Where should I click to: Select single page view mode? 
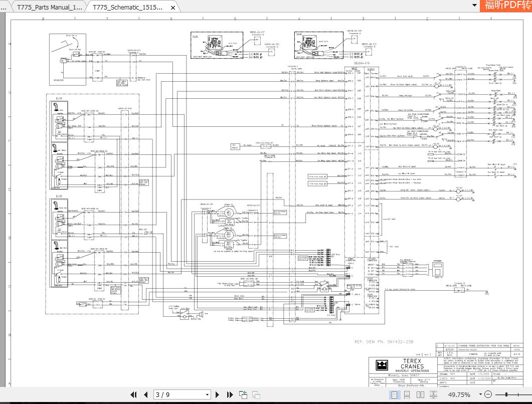coord(394,394)
